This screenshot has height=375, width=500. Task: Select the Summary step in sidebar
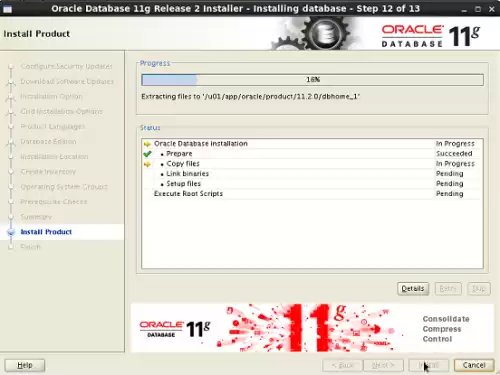(36, 217)
